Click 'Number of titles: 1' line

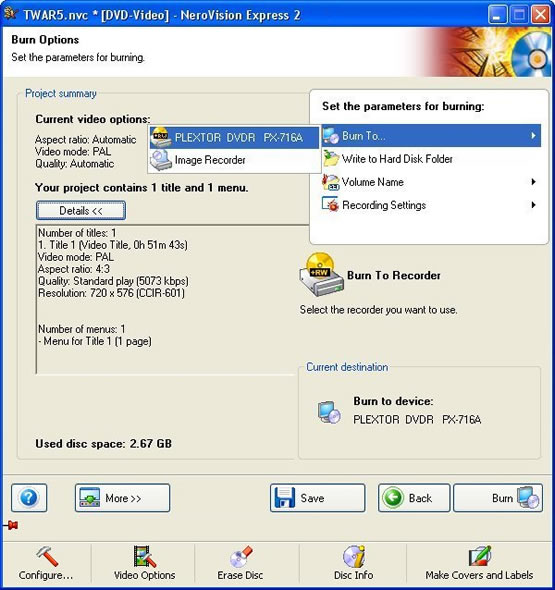(77, 233)
